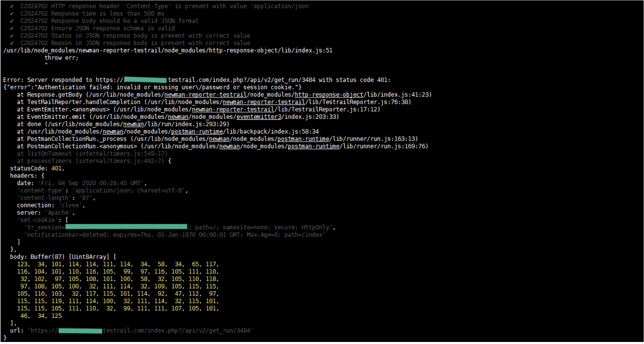Click newman-reporter-testrail link in Response.getBody line
Screen dimensions: 644x344
pos(206,95)
